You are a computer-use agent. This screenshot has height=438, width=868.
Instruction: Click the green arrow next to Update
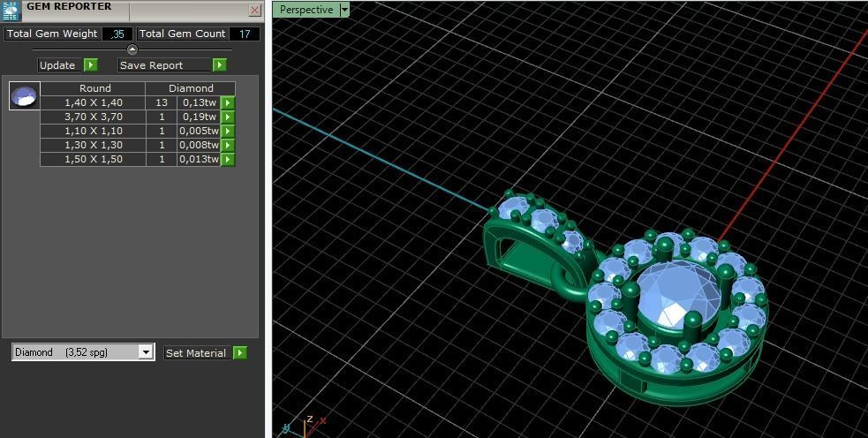click(x=91, y=65)
